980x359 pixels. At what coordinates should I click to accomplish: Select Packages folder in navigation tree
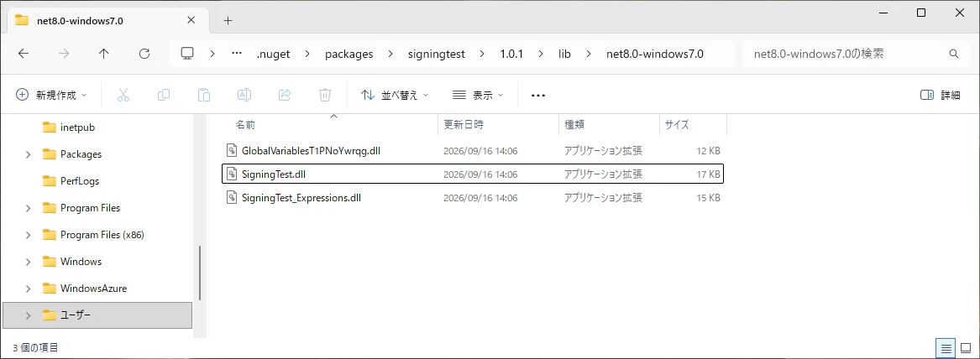81,154
